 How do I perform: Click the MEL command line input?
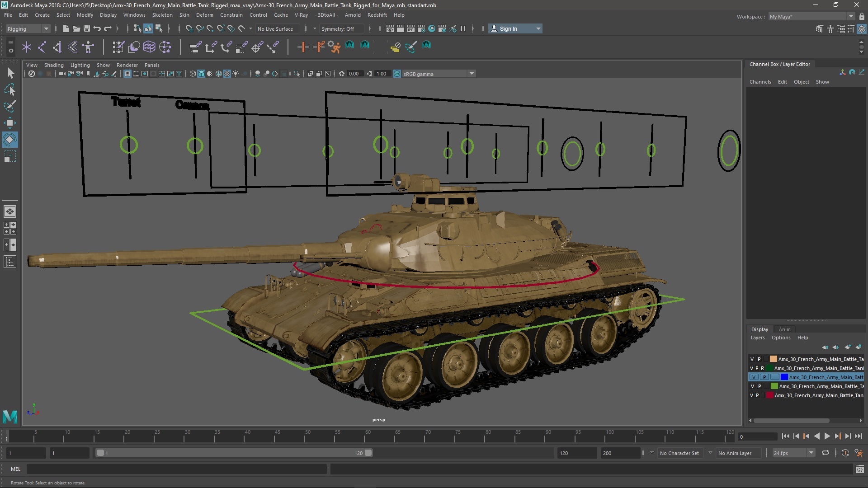point(176,469)
